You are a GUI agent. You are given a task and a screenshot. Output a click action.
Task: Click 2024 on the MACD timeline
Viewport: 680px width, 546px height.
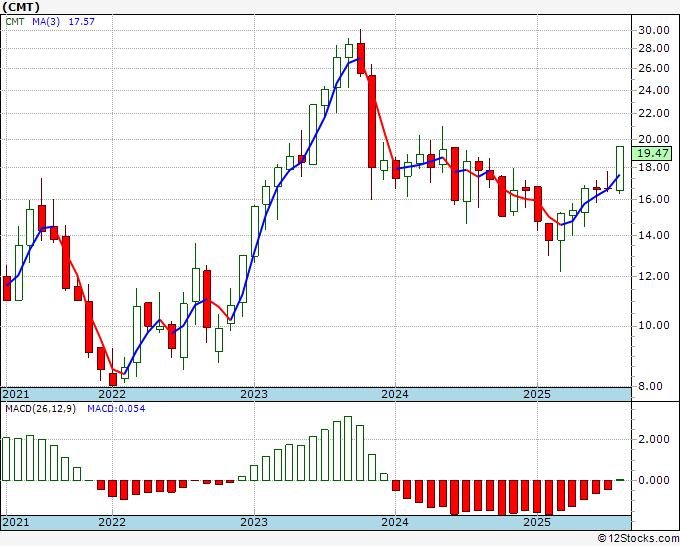tap(395, 522)
